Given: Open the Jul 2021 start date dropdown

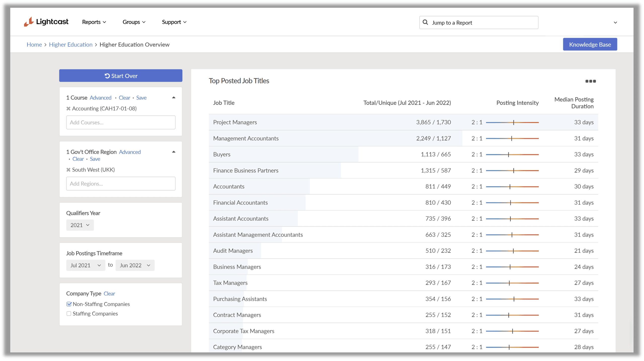Looking at the screenshot, I should [86, 265].
